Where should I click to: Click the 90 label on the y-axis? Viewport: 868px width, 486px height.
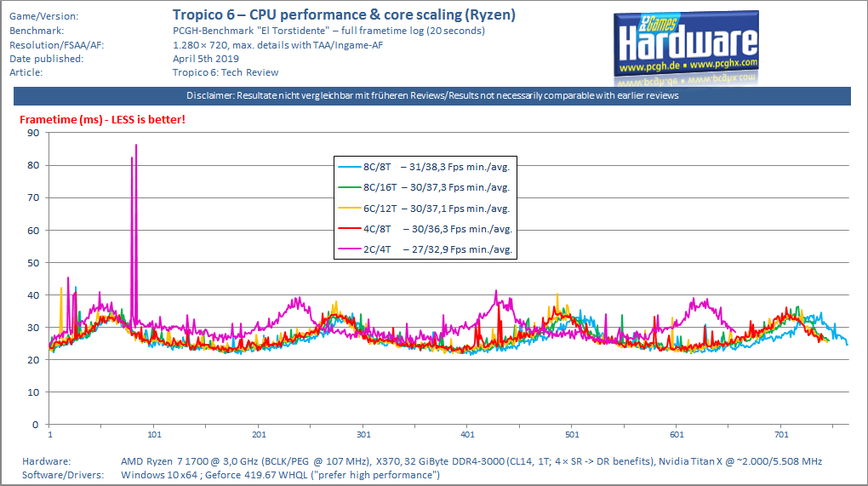[x=34, y=133]
